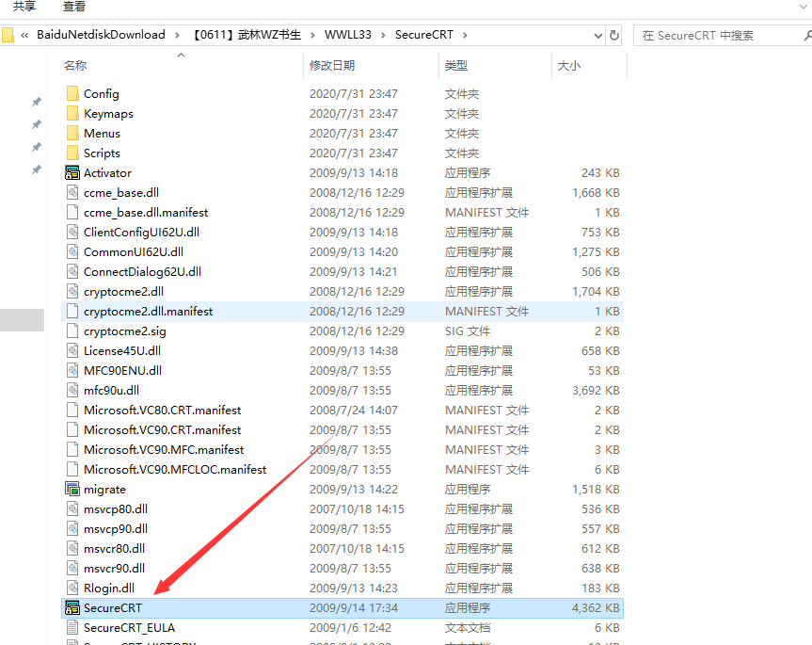Viewport: 812px width, 645px height.
Task: Navigate to the WWLL33 breadcrumb folder
Action: click(x=347, y=36)
